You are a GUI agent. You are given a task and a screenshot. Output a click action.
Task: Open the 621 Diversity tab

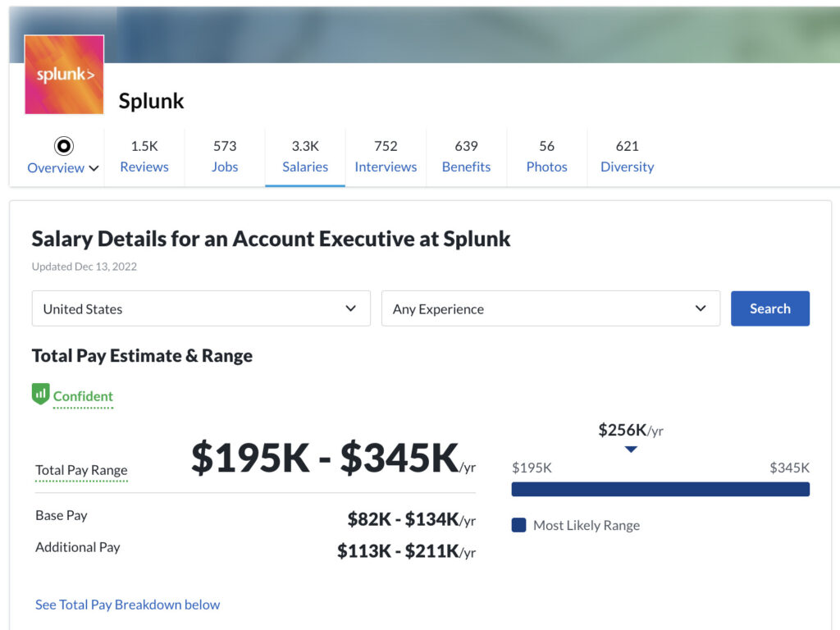pos(628,157)
